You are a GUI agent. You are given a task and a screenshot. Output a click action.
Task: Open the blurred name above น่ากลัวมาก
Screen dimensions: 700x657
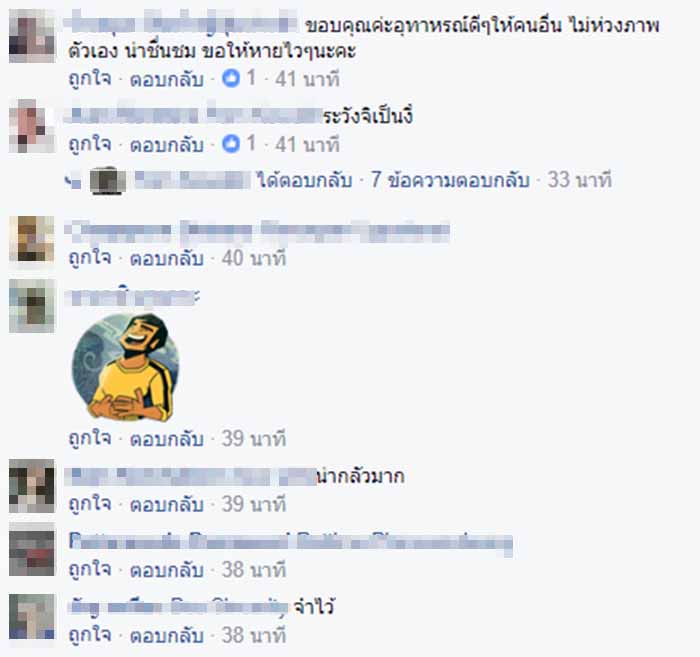tap(191, 476)
